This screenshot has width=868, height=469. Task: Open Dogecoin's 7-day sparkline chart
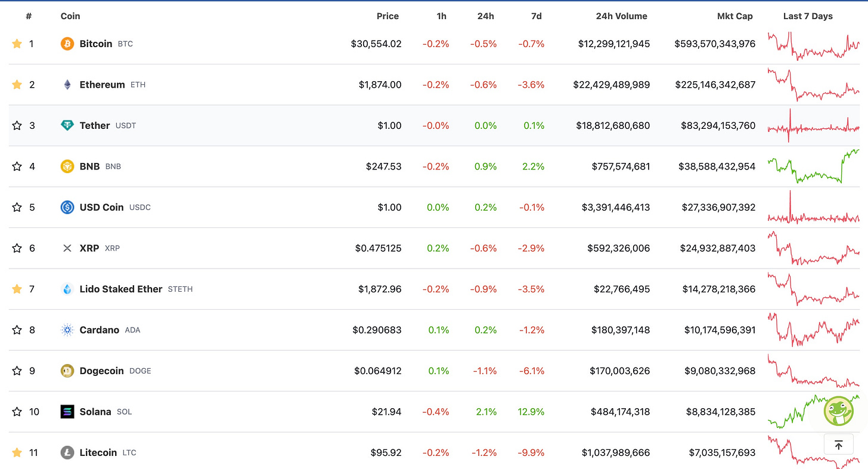(x=814, y=371)
